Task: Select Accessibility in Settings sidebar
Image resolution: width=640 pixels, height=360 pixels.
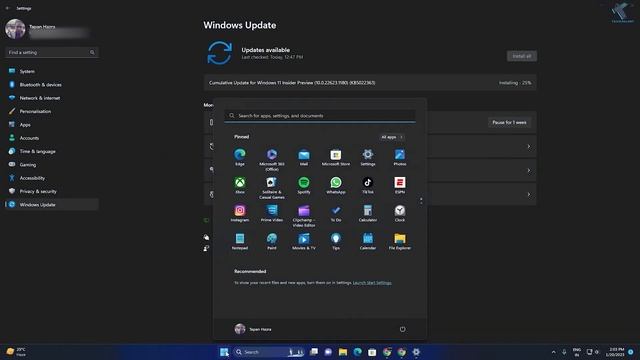Action: [x=51, y=178]
